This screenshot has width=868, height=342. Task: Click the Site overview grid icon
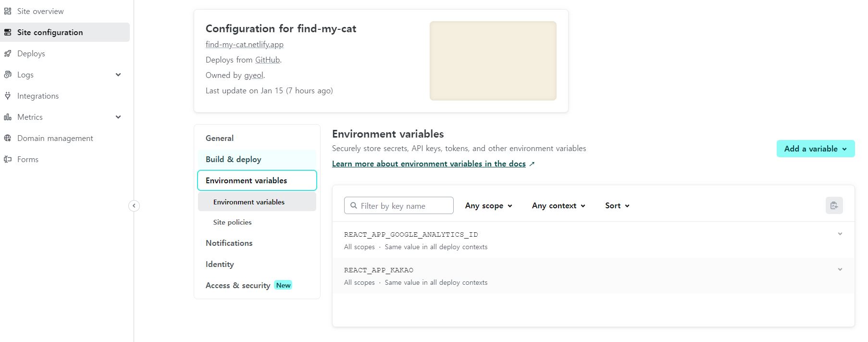point(8,11)
